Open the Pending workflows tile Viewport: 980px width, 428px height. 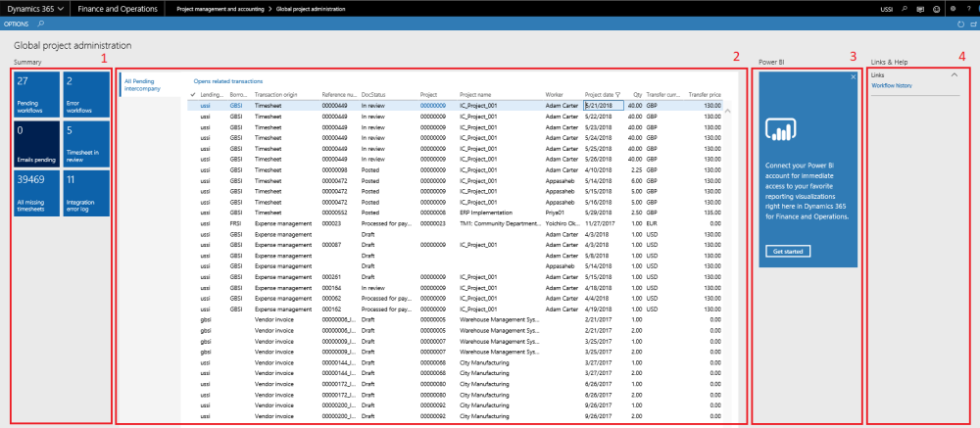tap(36, 94)
